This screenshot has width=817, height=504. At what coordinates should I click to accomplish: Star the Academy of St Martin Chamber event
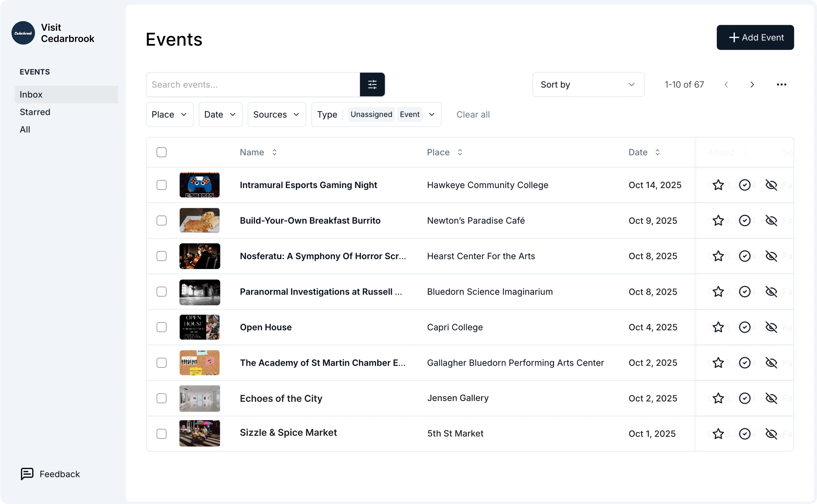pos(718,363)
